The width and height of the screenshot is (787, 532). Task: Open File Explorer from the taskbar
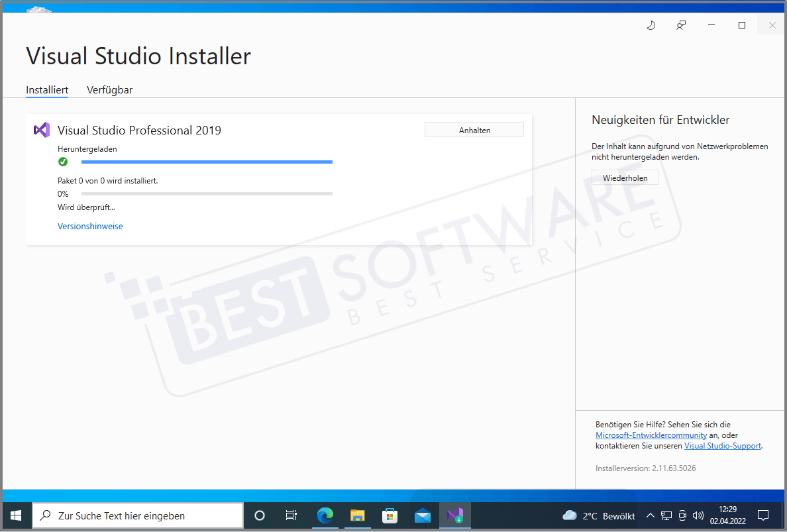click(357, 515)
